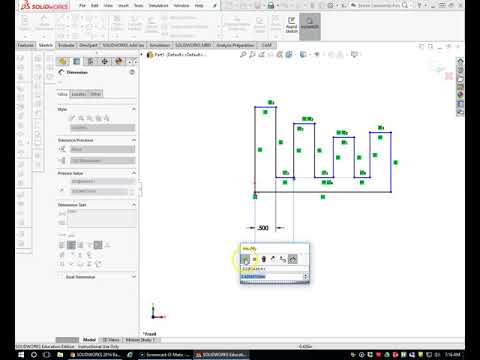
Task: Open File Explorer from the taskbar
Action: pos(60,355)
